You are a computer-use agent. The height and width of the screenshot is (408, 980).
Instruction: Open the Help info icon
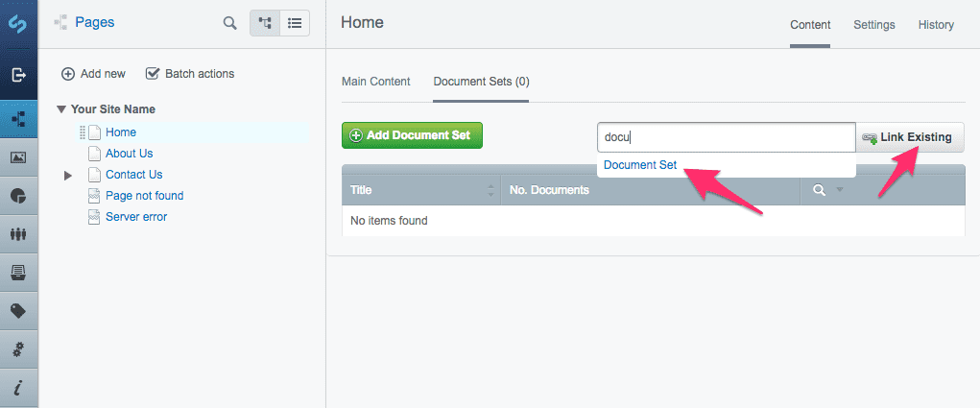18,388
